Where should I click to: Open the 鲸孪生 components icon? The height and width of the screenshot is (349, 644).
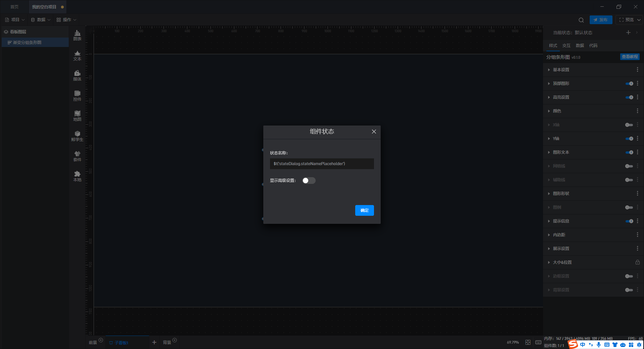(x=77, y=136)
